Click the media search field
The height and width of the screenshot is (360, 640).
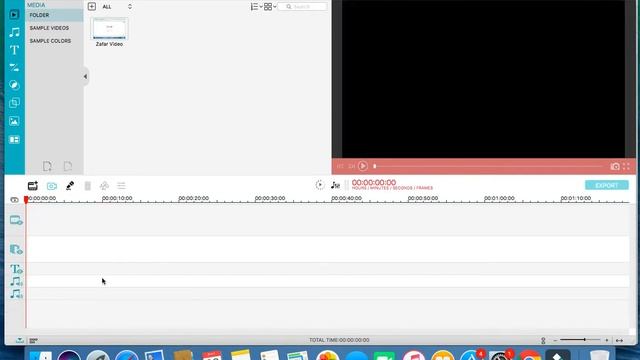(x=302, y=7)
